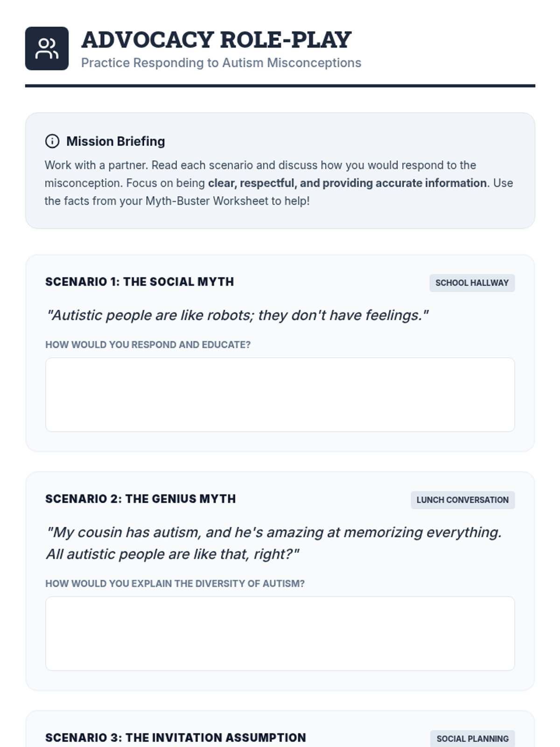Viewport: 560px width, 747px height.
Task: Select the Mission Briefing heading
Action: [x=115, y=141]
